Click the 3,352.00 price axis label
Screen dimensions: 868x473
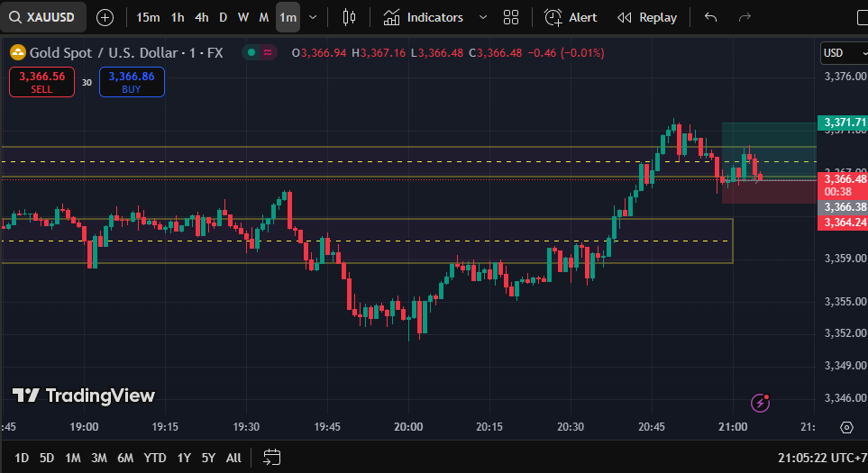click(x=845, y=333)
